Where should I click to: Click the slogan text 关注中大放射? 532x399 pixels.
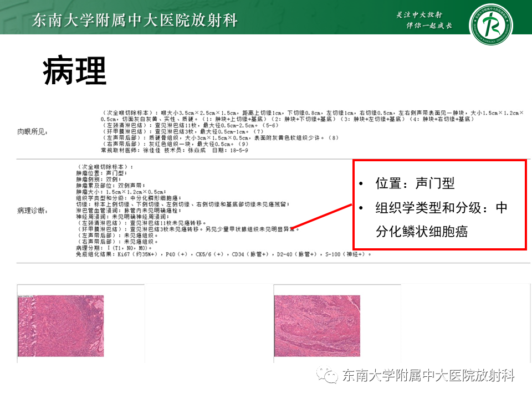[420, 14]
